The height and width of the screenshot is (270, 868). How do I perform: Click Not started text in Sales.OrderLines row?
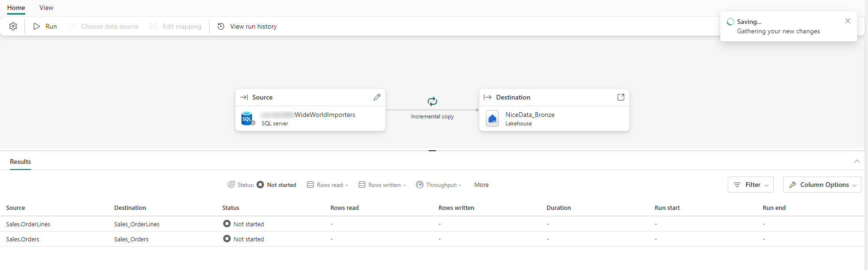coord(249,224)
